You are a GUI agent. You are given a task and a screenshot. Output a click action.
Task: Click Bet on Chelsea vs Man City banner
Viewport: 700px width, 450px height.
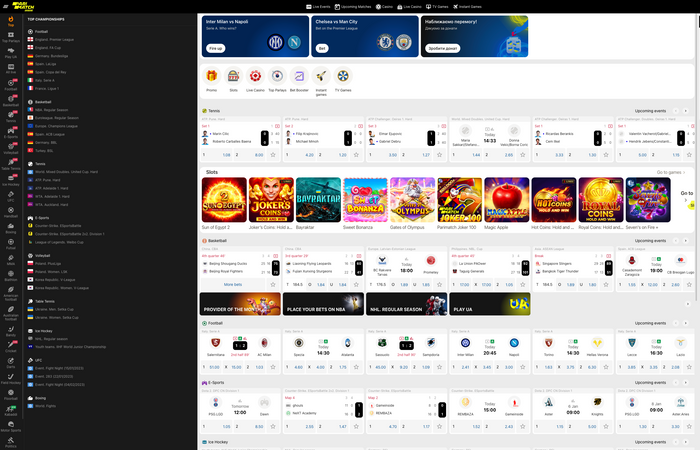click(x=322, y=48)
